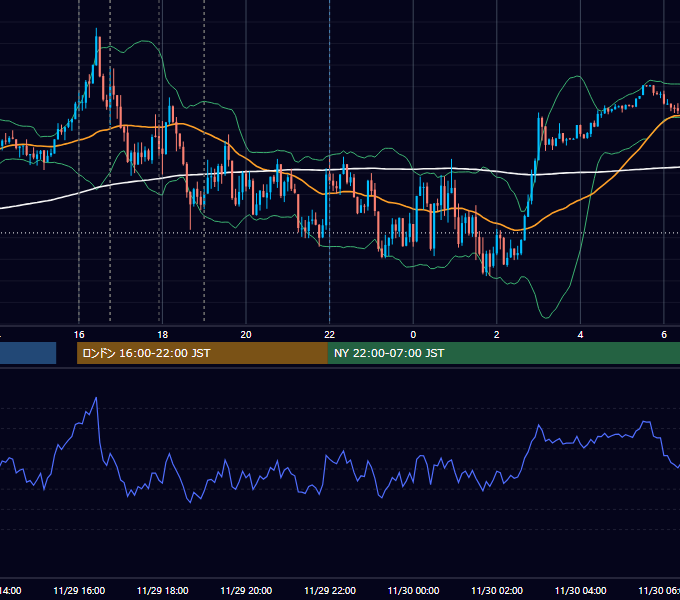Click the 11/29 22:00 date label

tap(330, 590)
